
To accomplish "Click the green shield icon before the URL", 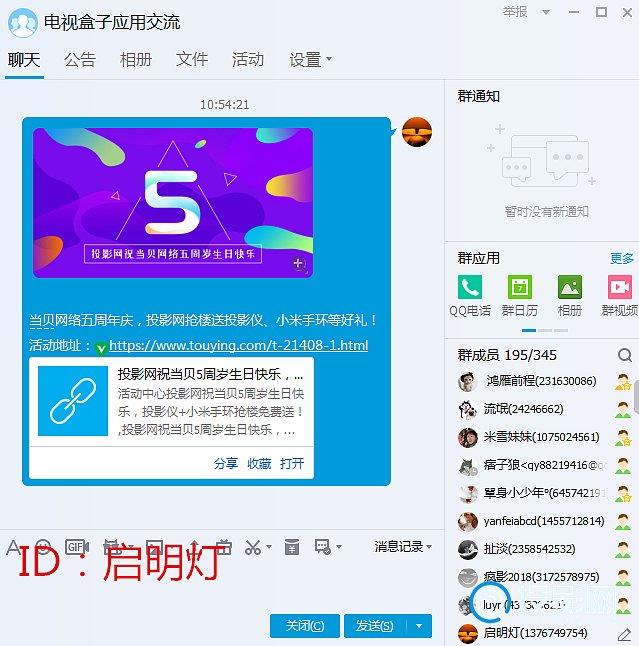I will coord(101,349).
